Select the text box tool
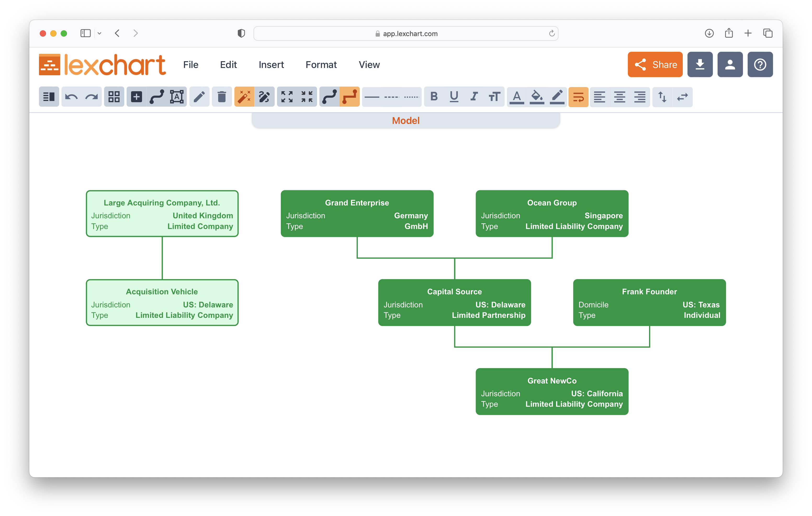Image resolution: width=812 pixels, height=516 pixels. (177, 97)
